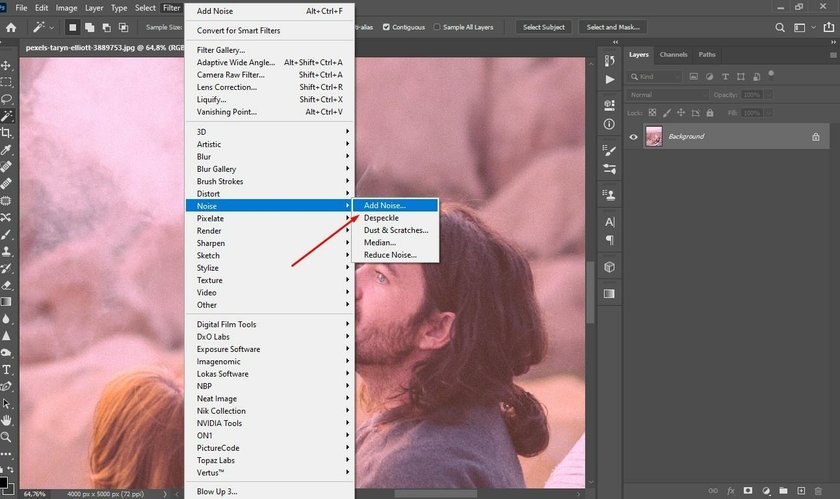Expand the Blur filter submenu
The width and height of the screenshot is (840, 499).
(269, 157)
